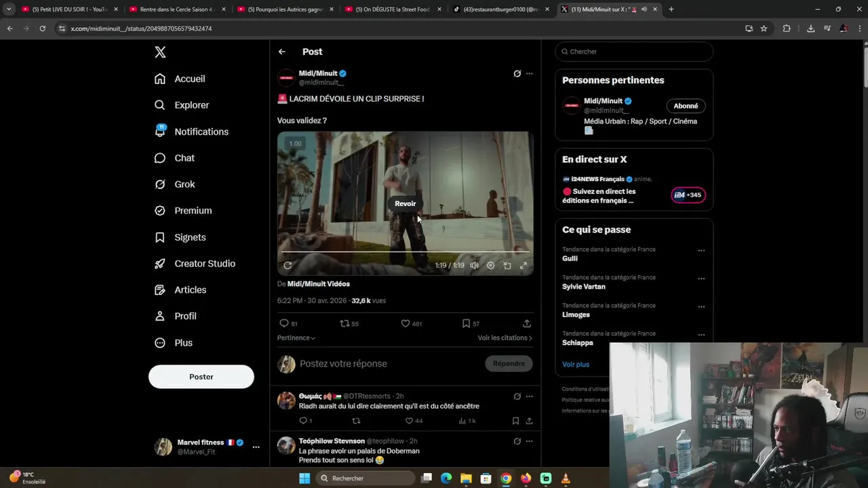The height and width of the screenshot is (488, 868).
Task: Open more options on DTRtesmorts reply
Action: [530, 396]
